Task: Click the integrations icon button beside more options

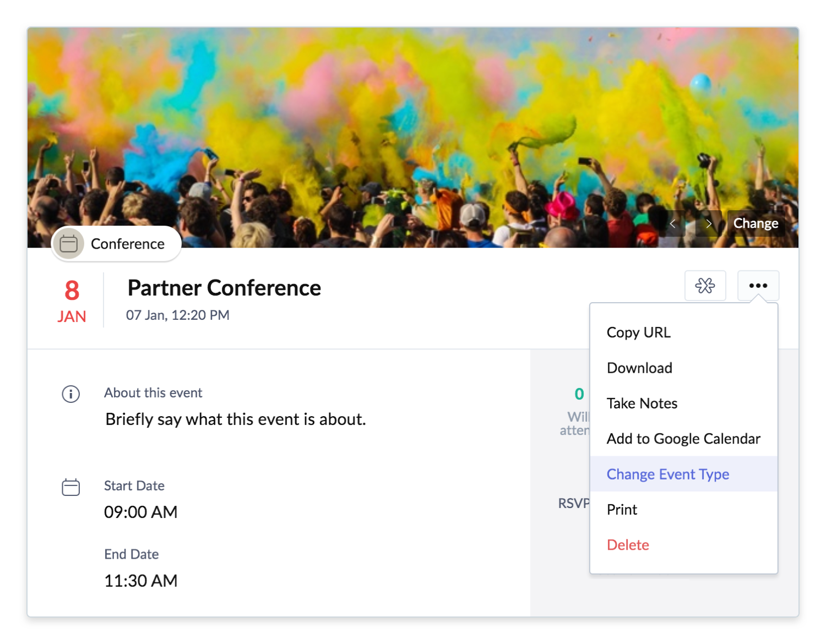Action: [x=705, y=285]
